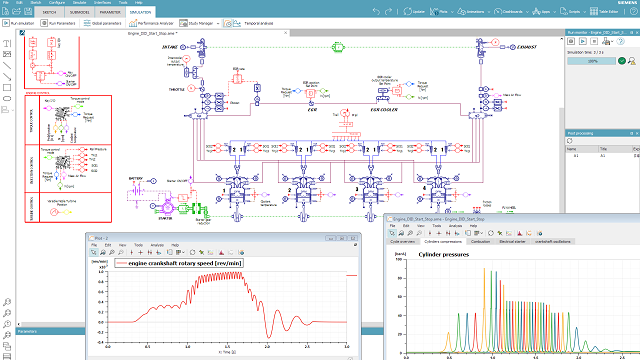
Task: Switch to the PARAMETER mode tab
Action: 110,12
